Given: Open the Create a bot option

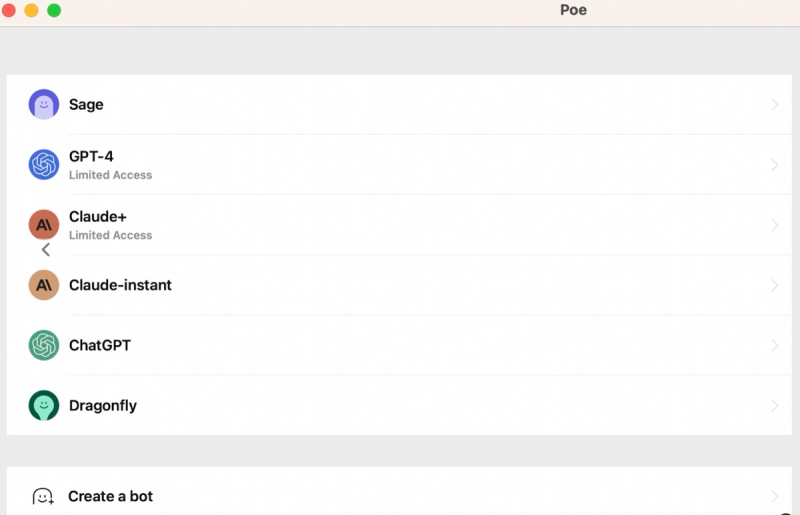Looking at the screenshot, I should click(x=110, y=496).
